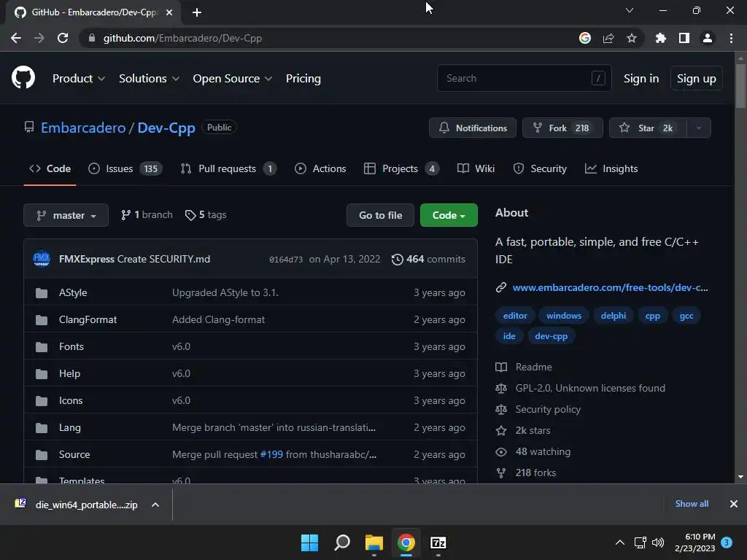Open the Star lists dropdown arrow

click(699, 128)
